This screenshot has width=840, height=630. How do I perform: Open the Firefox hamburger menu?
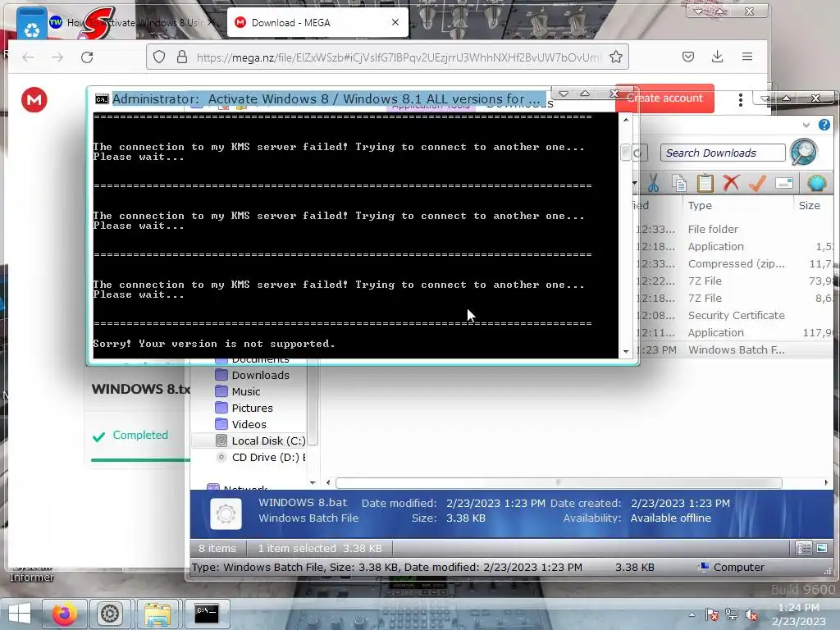tap(747, 57)
